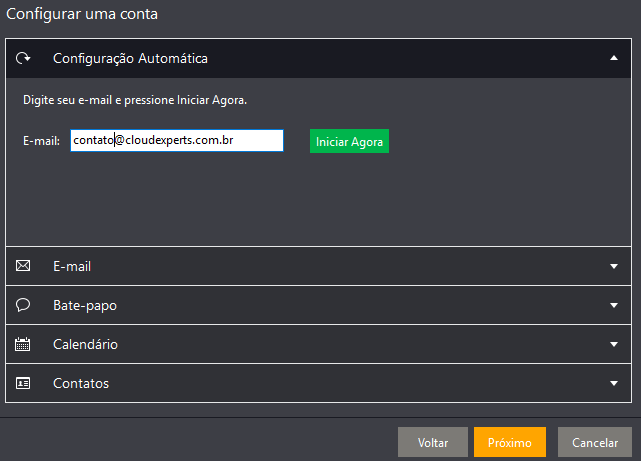Expand the Calendário section arrow
This screenshot has height=461, width=641.
pyautogui.click(x=614, y=345)
